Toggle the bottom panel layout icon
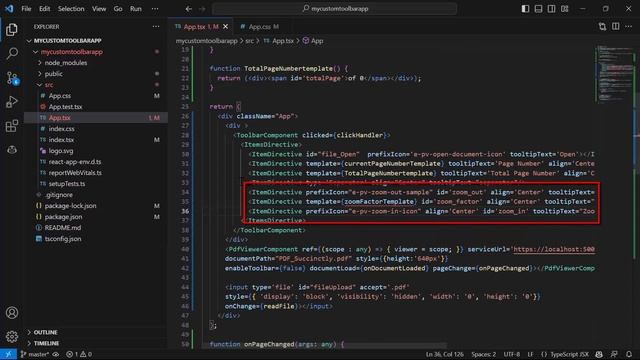The image size is (640, 360). click(x=538, y=9)
